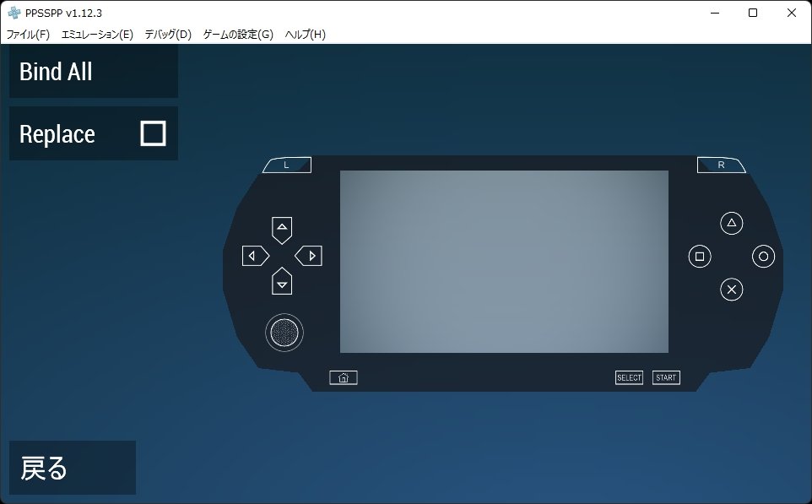Open the デバッグ(D) menu
Viewport: 812px width, 504px height.
click(x=168, y=34)
